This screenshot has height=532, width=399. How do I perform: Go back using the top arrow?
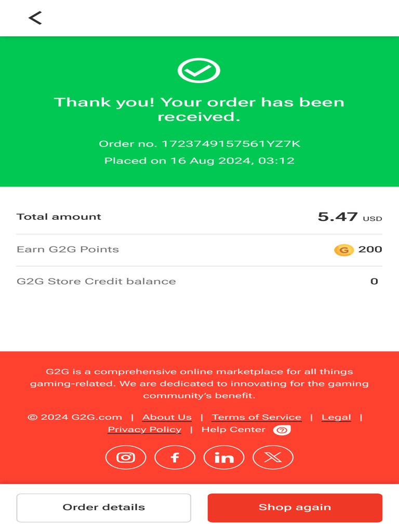tap(35, 18)
